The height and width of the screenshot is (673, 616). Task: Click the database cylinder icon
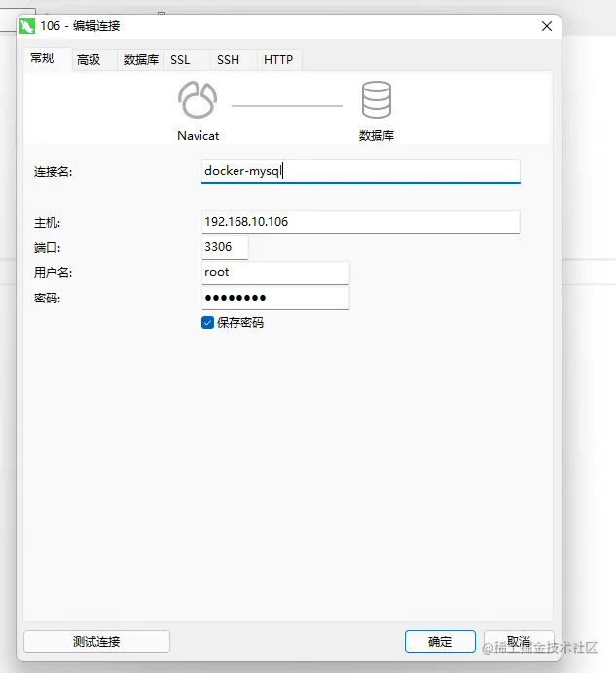pyautogui.click(x=377, y=99)
